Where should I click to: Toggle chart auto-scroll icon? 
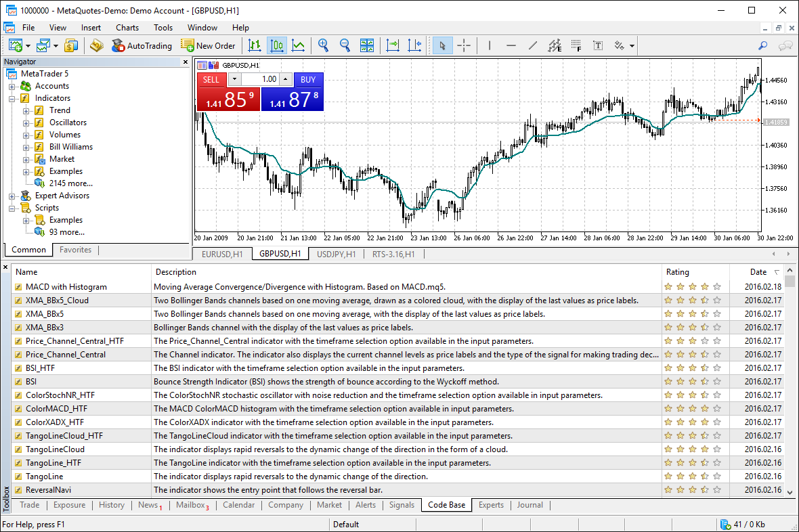coord(393,45)
